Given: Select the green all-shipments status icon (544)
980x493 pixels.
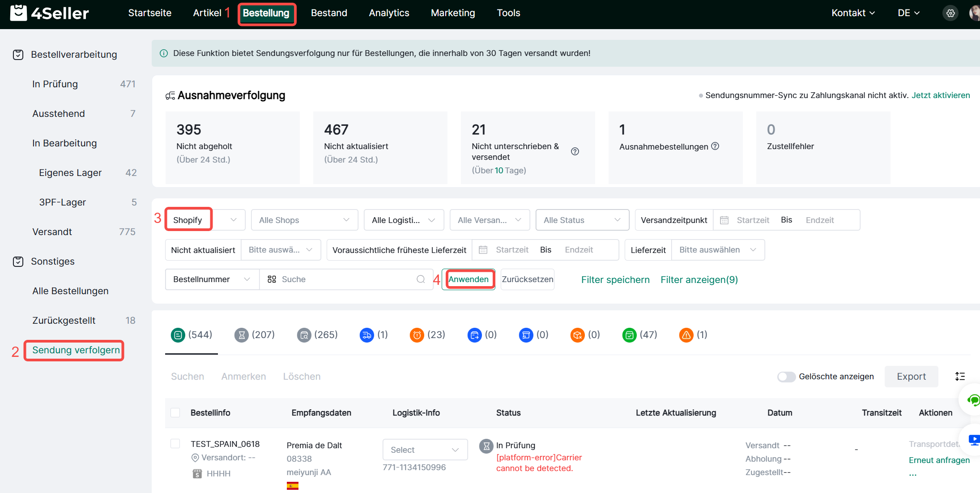Looking at the screenshot, I should (x=178, y=335).
